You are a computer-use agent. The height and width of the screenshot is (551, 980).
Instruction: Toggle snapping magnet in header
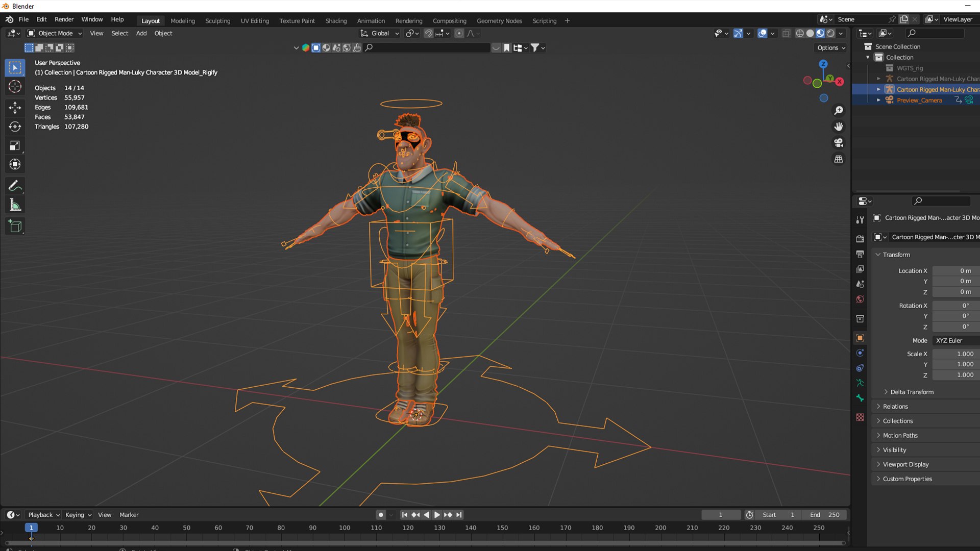(x=429, y=33)
